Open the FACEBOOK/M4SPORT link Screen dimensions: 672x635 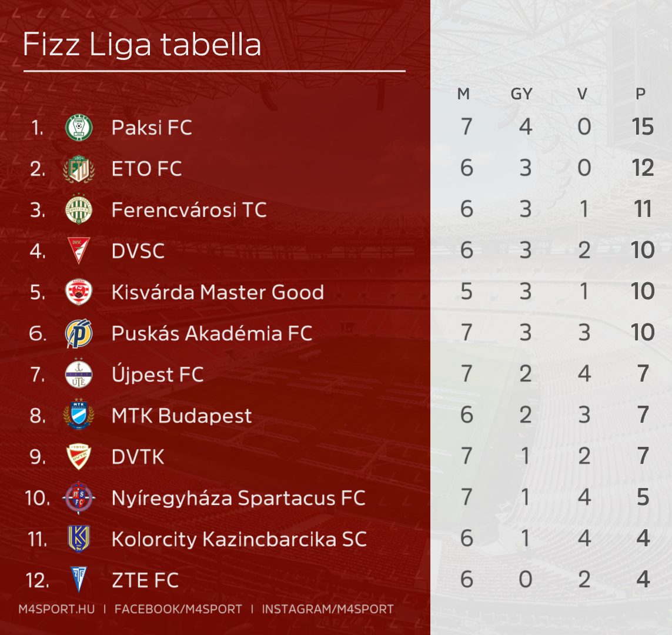[178, 609]
